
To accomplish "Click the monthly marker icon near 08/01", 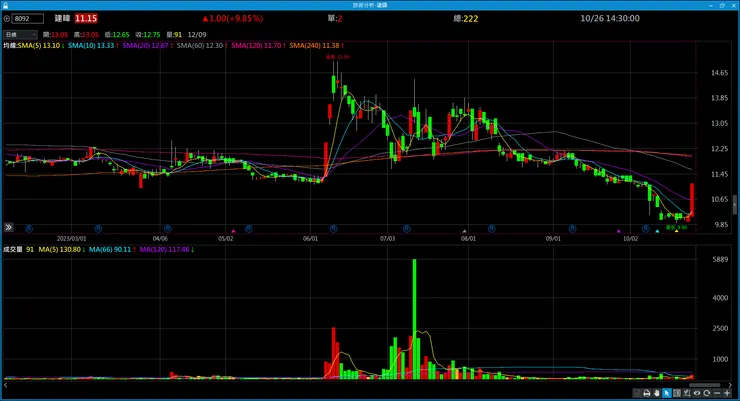I will [x=491, y=229].
